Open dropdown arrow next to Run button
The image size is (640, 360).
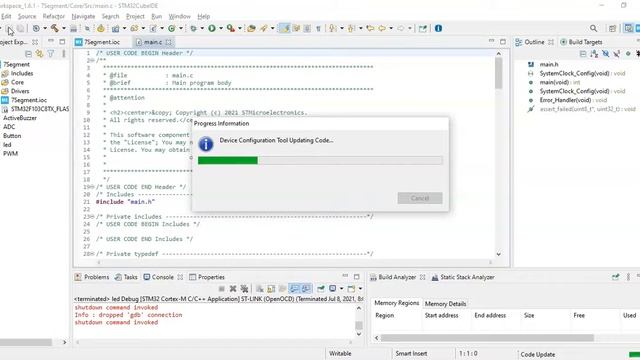point(221,28)
